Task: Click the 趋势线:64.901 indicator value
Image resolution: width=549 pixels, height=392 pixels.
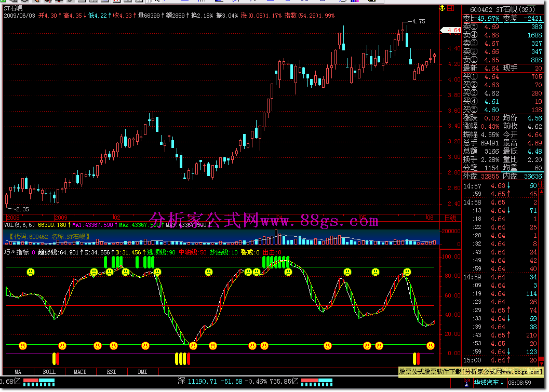Action: click(x=58, y=252)
